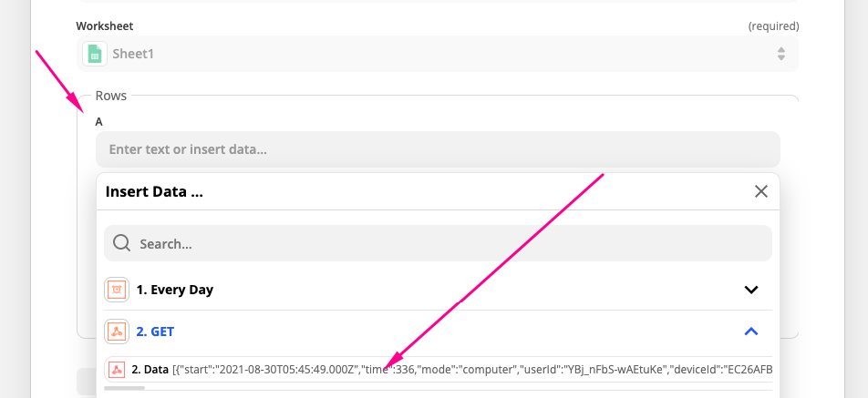The image size is (868, 398).
Task: Click the magnifier icon in the Search box
Action: pyautogui.click(x=121, y=243)
